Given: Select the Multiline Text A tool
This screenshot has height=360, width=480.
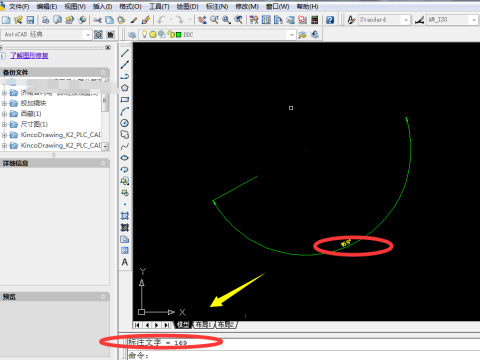Looking at the screenshot, I should click(x=125, y=262).
